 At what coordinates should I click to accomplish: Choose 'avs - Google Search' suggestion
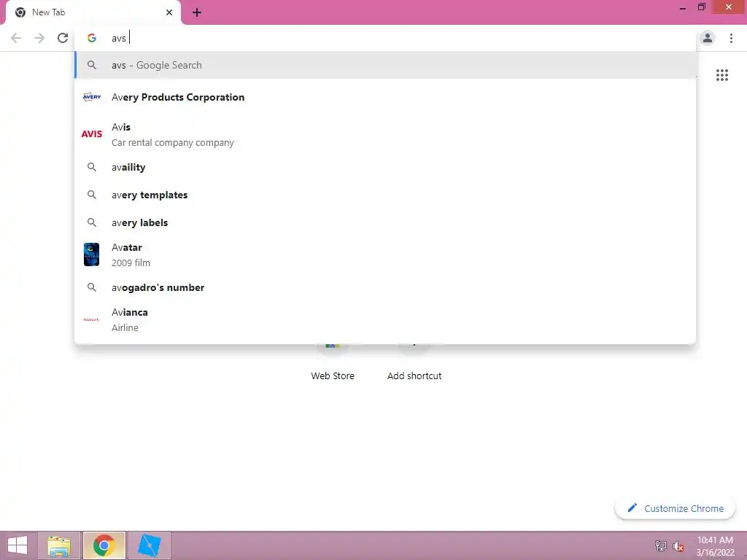385,65
